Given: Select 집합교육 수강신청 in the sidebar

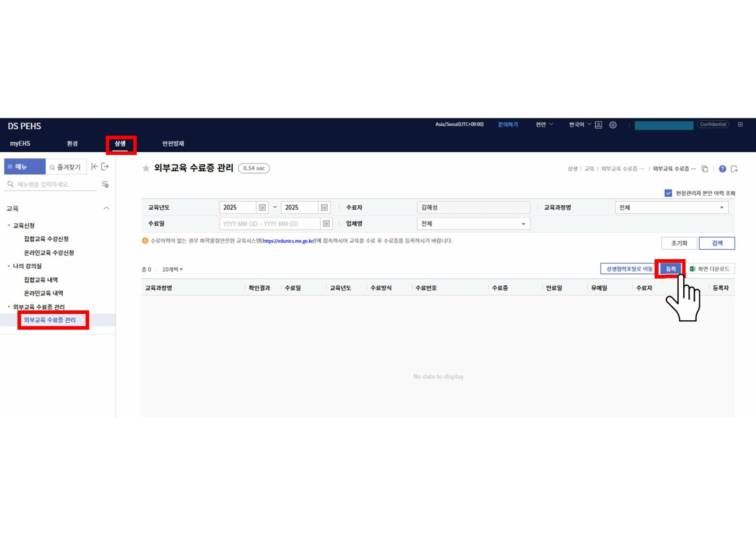Looking at the screenshot, I should (x=46, y=239).
